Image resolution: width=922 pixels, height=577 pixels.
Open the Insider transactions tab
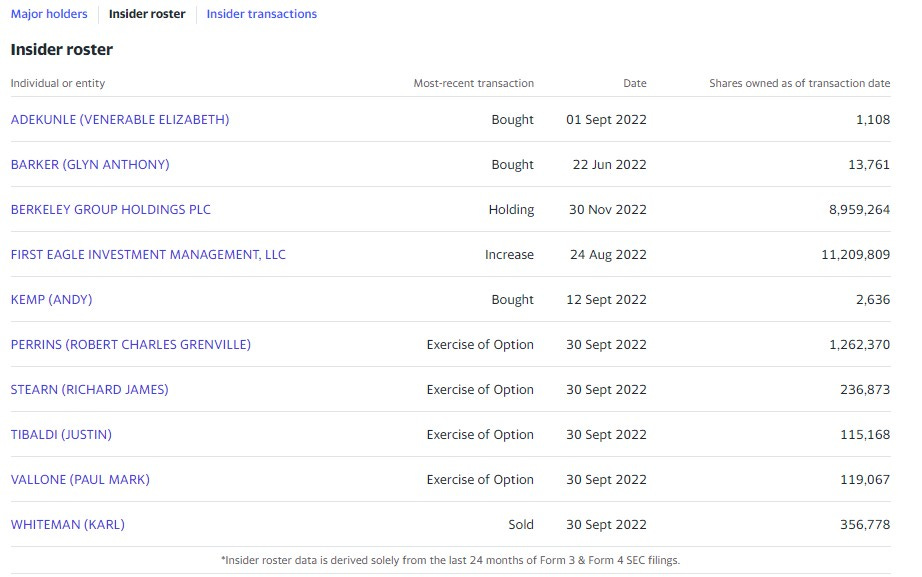coord(262,14)
